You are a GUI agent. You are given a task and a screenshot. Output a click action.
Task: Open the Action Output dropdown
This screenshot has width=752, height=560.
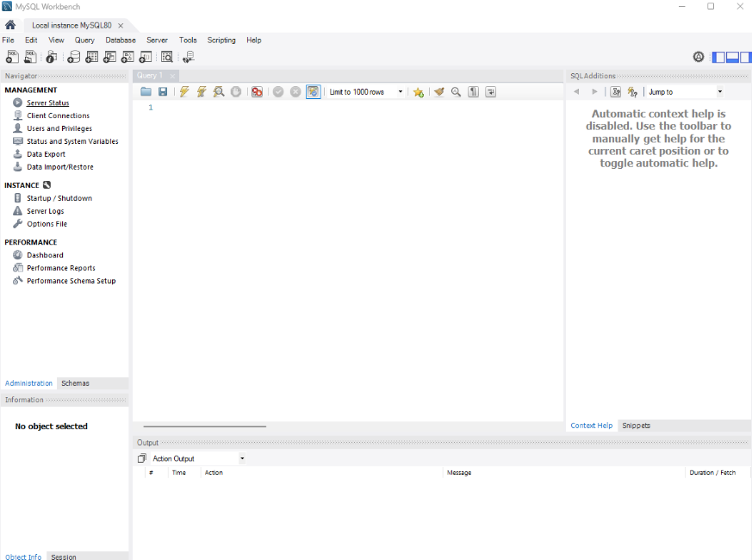click(197, 458)
